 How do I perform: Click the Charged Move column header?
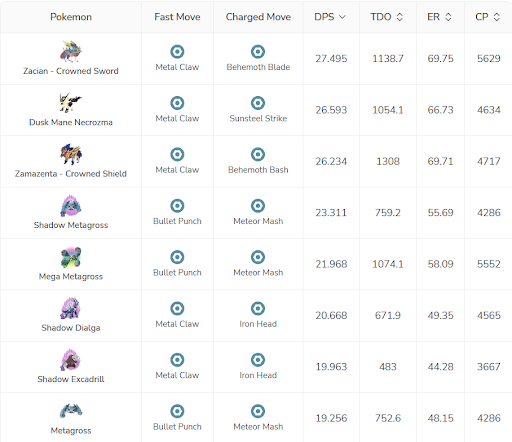[258, 17]
